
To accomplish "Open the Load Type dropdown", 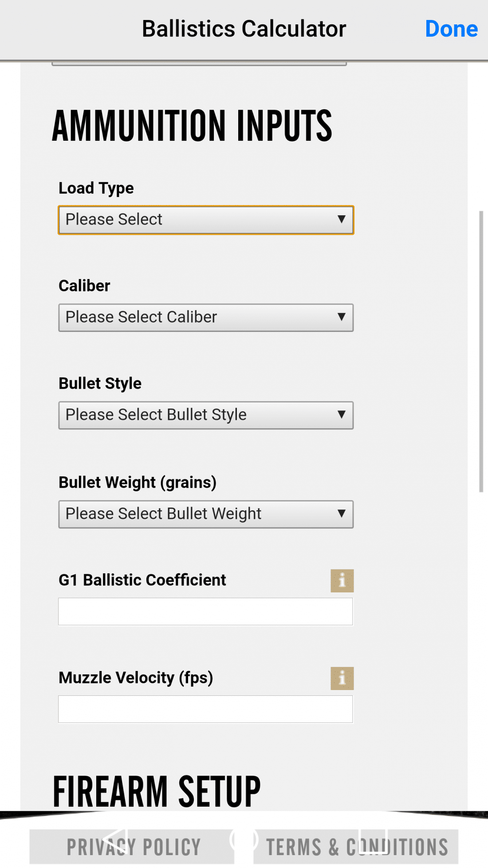I will click(206, 220).
